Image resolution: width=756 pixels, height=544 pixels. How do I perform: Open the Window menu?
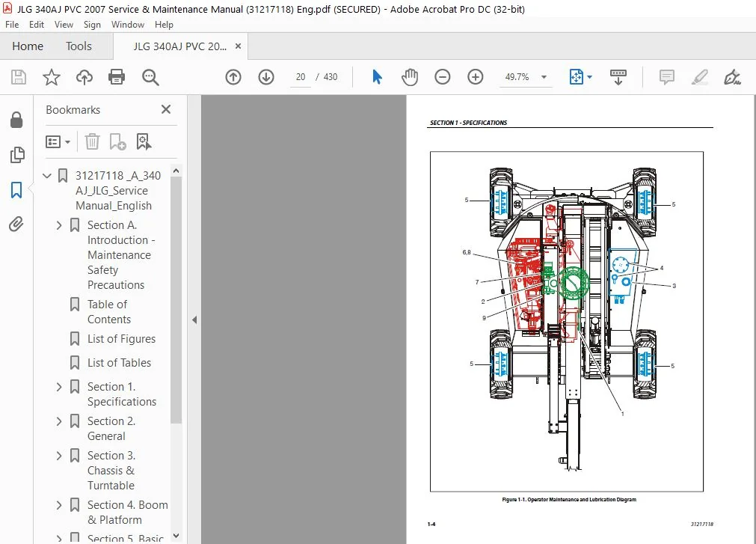tap(128, 25)
